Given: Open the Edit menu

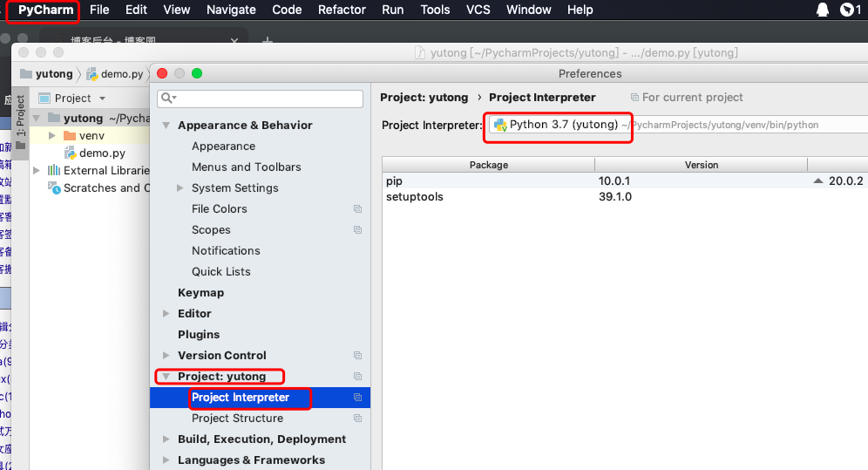Looking at the screenshot, I should [x=136, y=10].
